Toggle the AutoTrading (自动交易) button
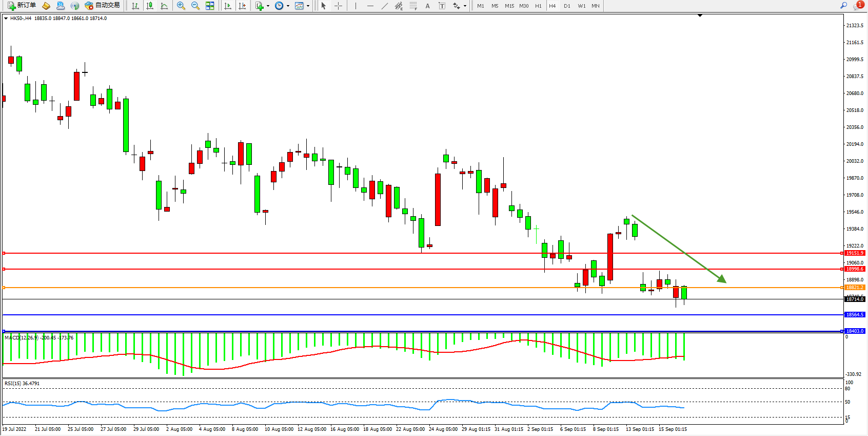The width and height of the screenshot is (868, 436). pos(102,6)
